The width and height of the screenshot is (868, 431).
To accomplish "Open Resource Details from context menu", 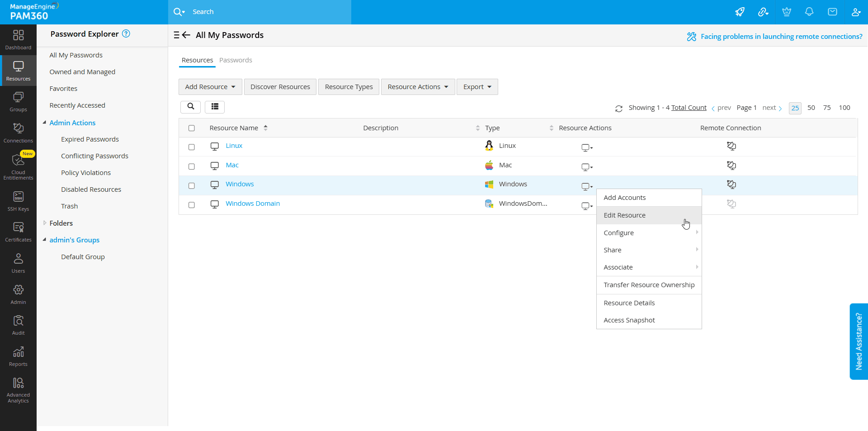I will (x=649, y=303).
